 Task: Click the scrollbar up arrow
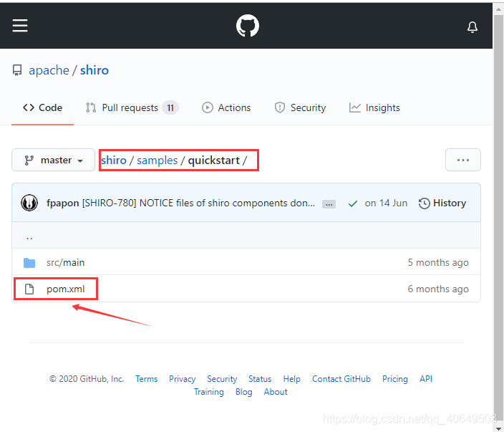pyautogui.click(x=498, y=9)
